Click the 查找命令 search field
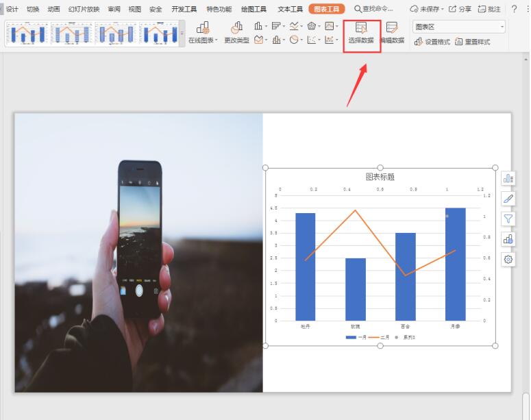531x420 pixels. pyautogui.click(x=373, y=9)
